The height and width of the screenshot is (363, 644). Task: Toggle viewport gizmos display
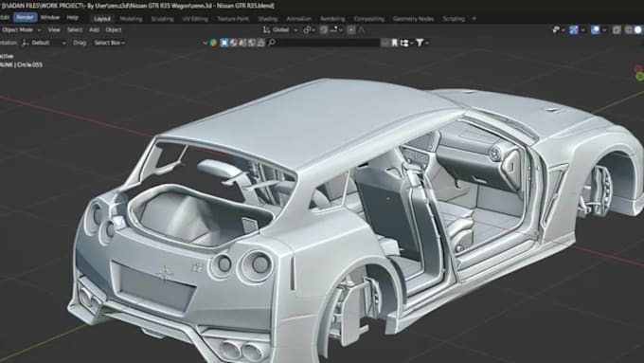(574, 30)
